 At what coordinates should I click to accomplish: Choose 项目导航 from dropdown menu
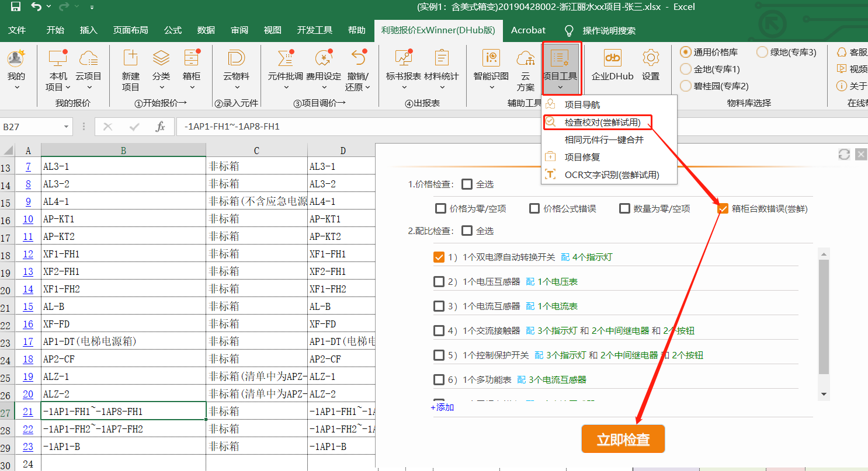click(x=609, y=105)
